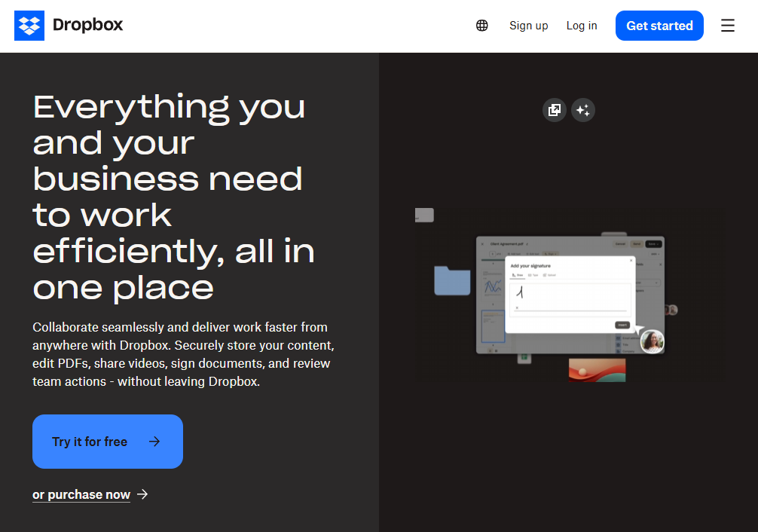Open the language selector globe icon
Image resolution: width=758 pixels, height=532 pixels.
(x=482, y=26)
